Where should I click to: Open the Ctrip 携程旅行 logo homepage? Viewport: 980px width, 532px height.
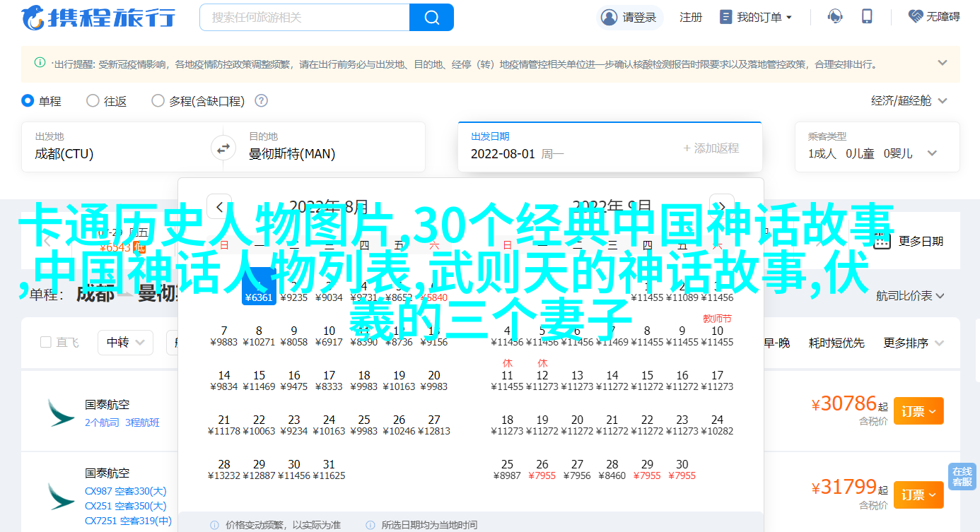tap(98, 18)
